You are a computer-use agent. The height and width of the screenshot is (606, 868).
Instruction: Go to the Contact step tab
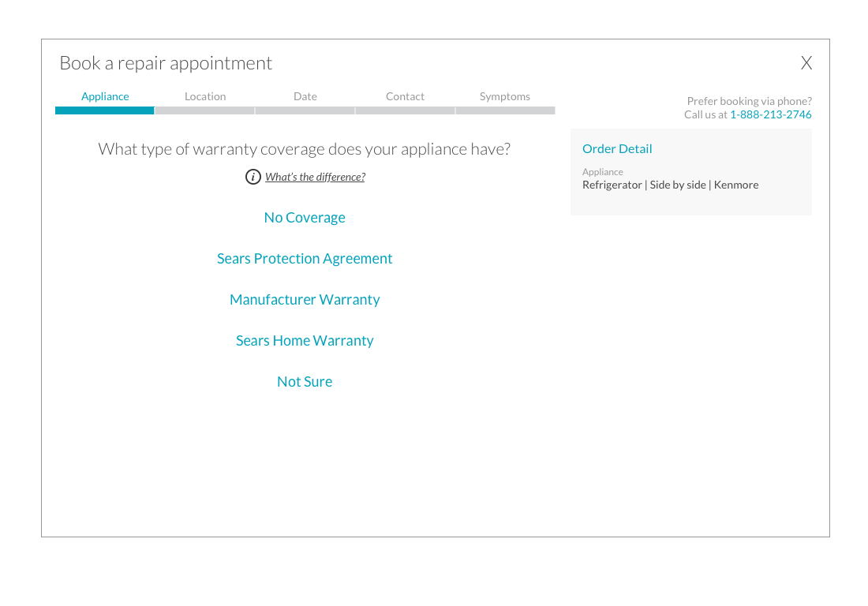pyautogui.click(x=406, y=96)
